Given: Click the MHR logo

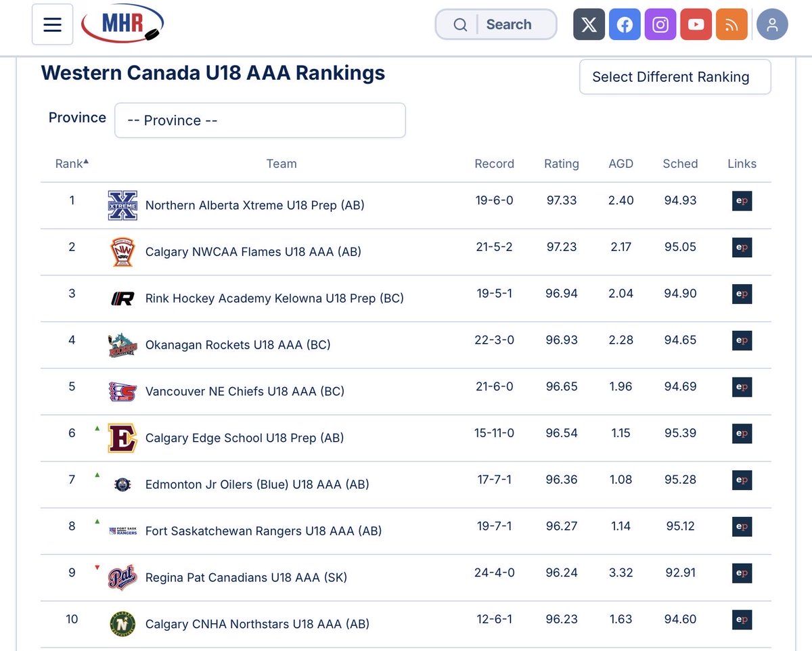Looking at the screenshot, I should pyautogui.click(x=122, y=24).
